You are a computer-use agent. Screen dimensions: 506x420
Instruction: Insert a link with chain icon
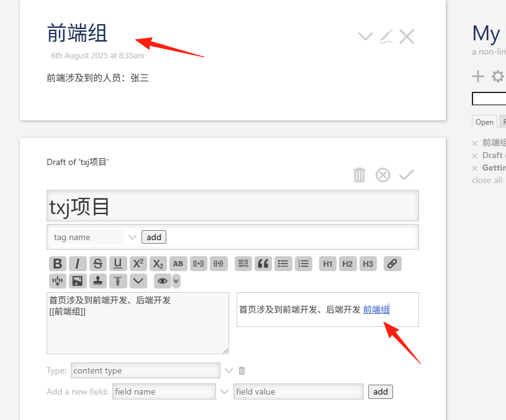pos(392,264)
